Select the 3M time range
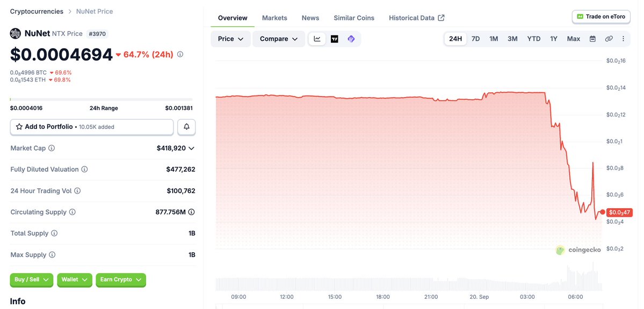The width and height of the screenshot is (644, 309). (x=512, y=39)
